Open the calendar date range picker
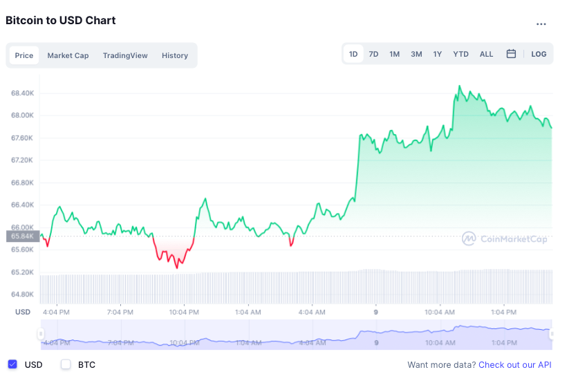The height and width of the screenshot is (392, 567). pyautogui.click(x=511, y=54)
